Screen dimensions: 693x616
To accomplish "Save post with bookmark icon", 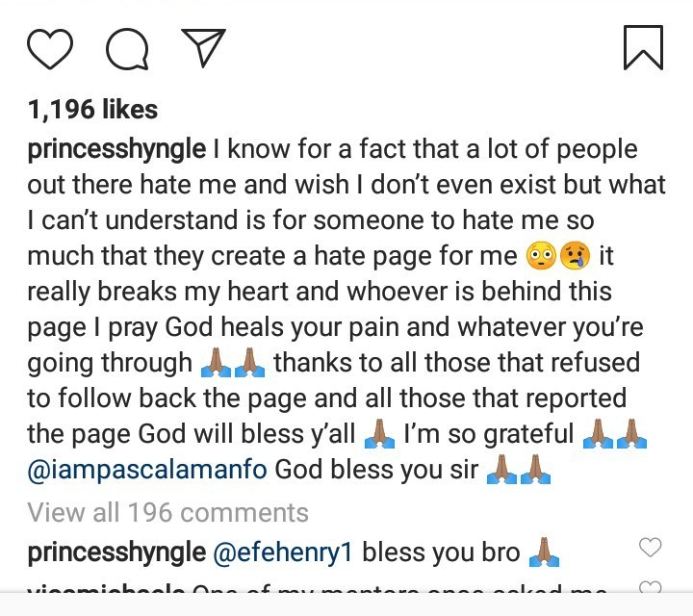I will click(x=643, y=48).
